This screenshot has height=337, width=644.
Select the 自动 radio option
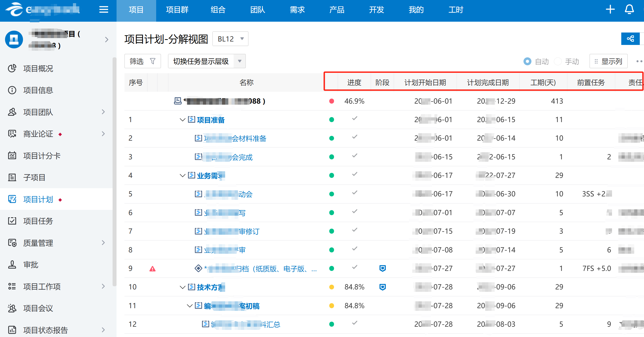tap(527, 61)
